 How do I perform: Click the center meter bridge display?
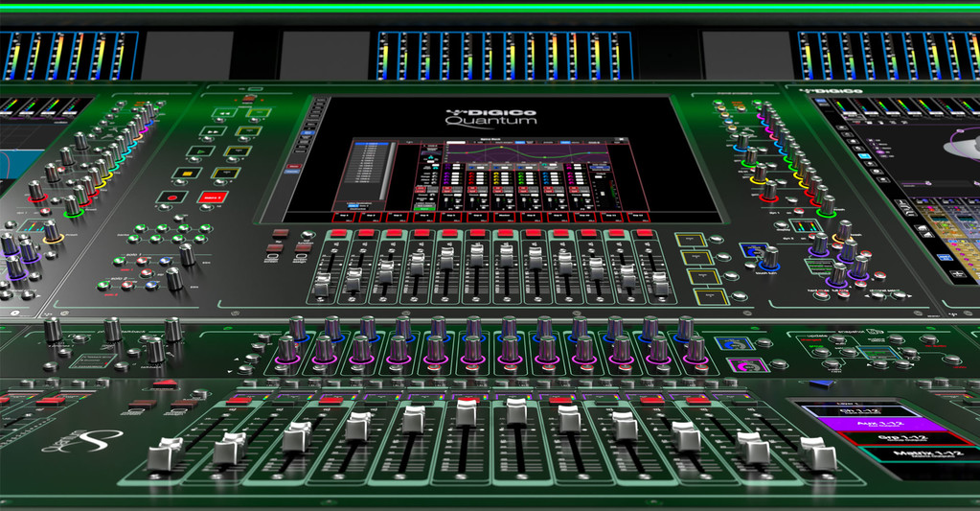coord(505,56)
